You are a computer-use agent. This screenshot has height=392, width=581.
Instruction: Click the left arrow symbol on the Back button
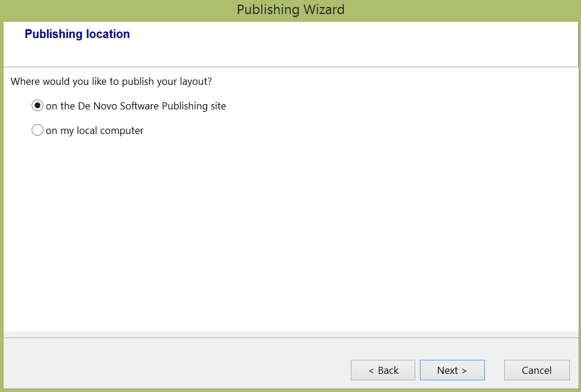[x=371, y=370]
